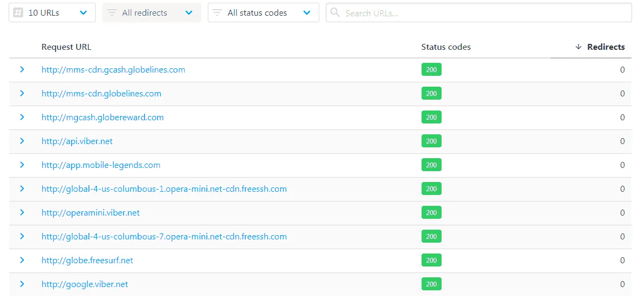Open the All redirects filter dropdown
The height and width of the screenshot is (299, 644).
click(152, 13)
